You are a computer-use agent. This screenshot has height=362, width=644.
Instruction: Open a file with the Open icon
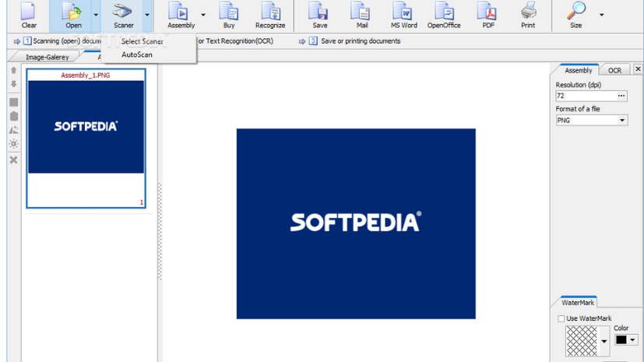point(73,15)
